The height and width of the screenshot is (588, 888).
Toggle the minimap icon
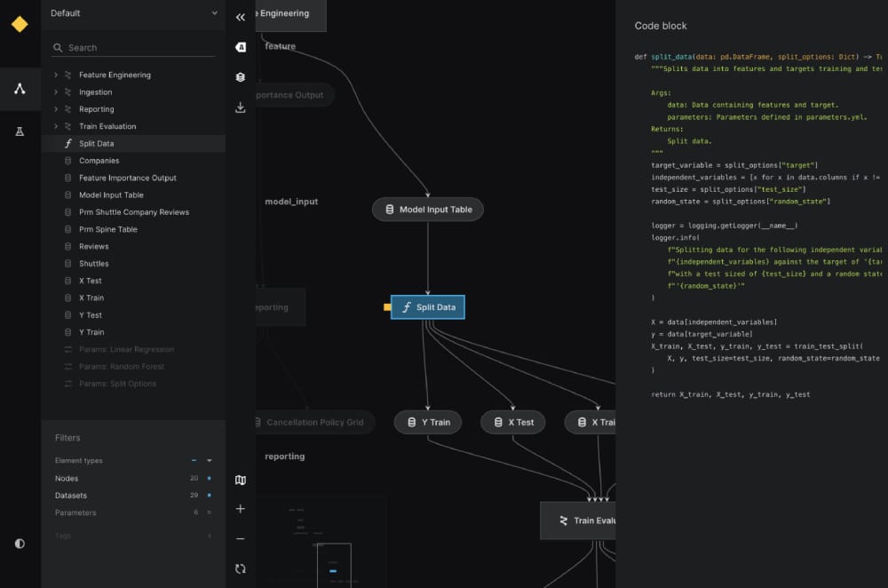pos(241,481)
